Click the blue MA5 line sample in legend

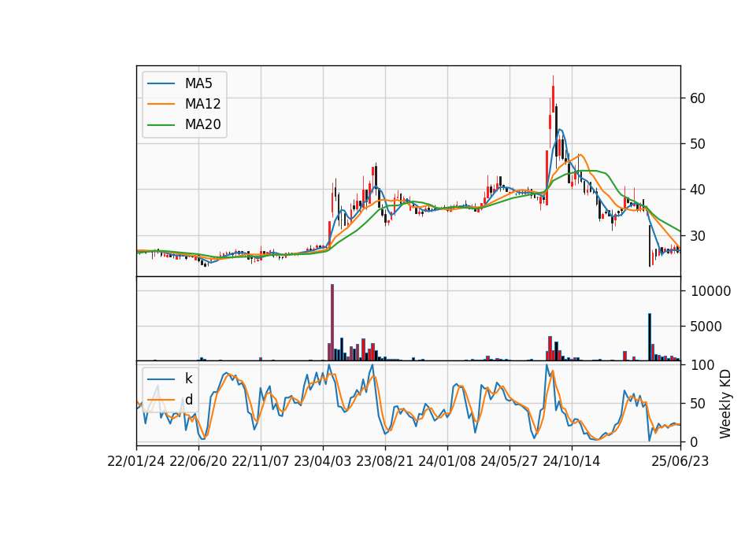tap(161, 84)
